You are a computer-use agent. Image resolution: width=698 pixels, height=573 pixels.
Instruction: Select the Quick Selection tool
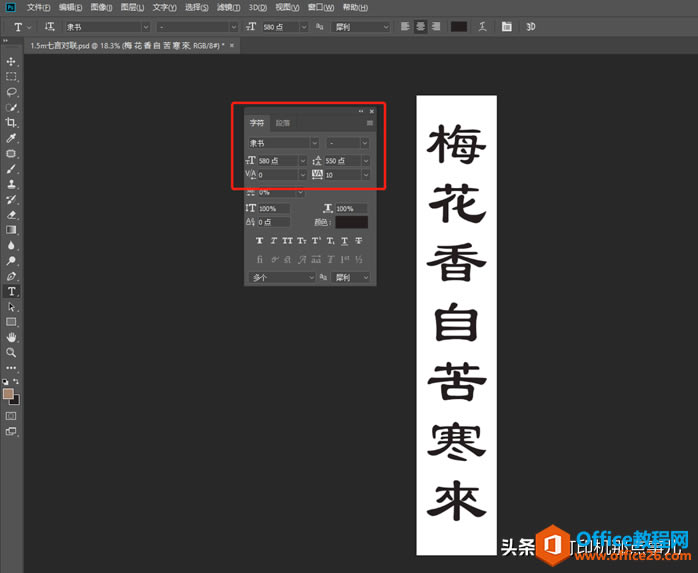click(11, 108)
